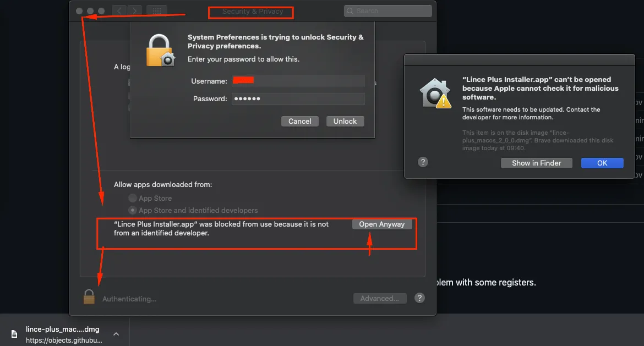Focus the Username input field

(298, 80)
